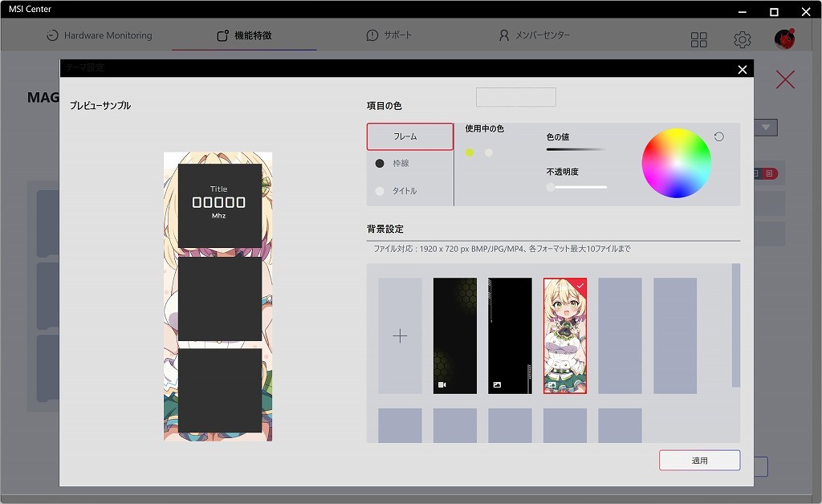Maximize the MSI Center window
The image size is (822, 504).
(774, 11)
